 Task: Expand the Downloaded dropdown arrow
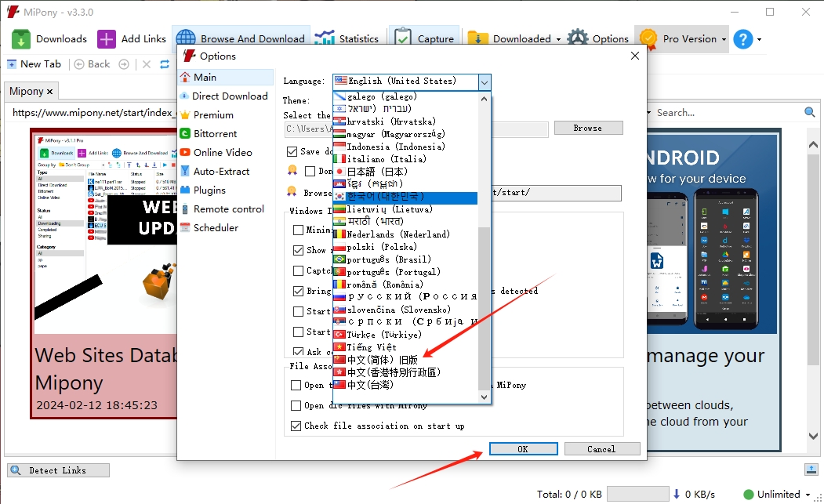(x=557, y=38)
